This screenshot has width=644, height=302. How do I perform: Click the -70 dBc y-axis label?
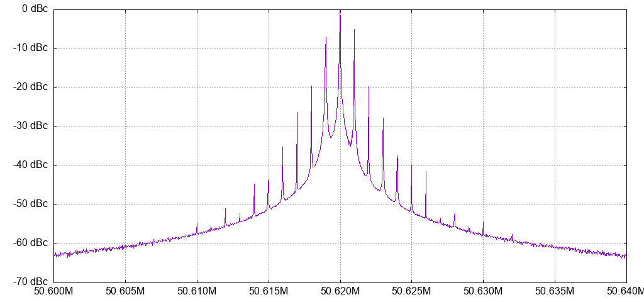31,282
